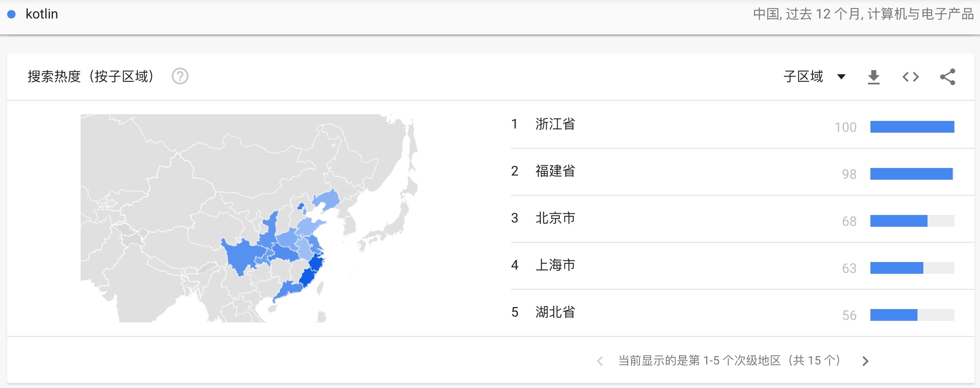This screenshot has width=980, height=388.
Task: Click the 搜索热度（按子区域）heading
Action: tap(91, 76)
